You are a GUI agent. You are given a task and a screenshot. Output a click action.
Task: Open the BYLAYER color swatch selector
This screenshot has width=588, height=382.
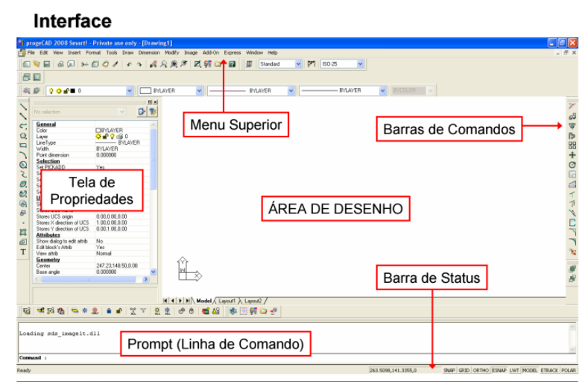(199, 90)
